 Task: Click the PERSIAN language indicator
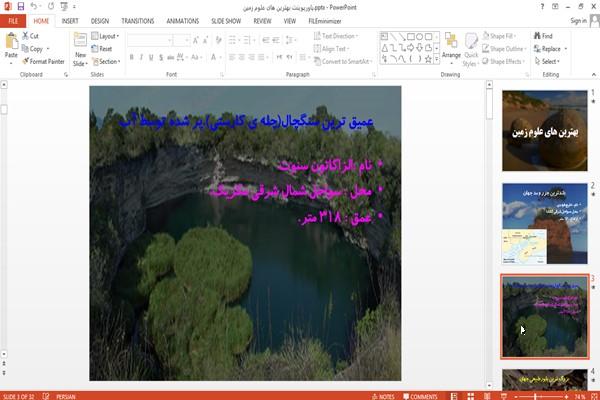point(65,397)
